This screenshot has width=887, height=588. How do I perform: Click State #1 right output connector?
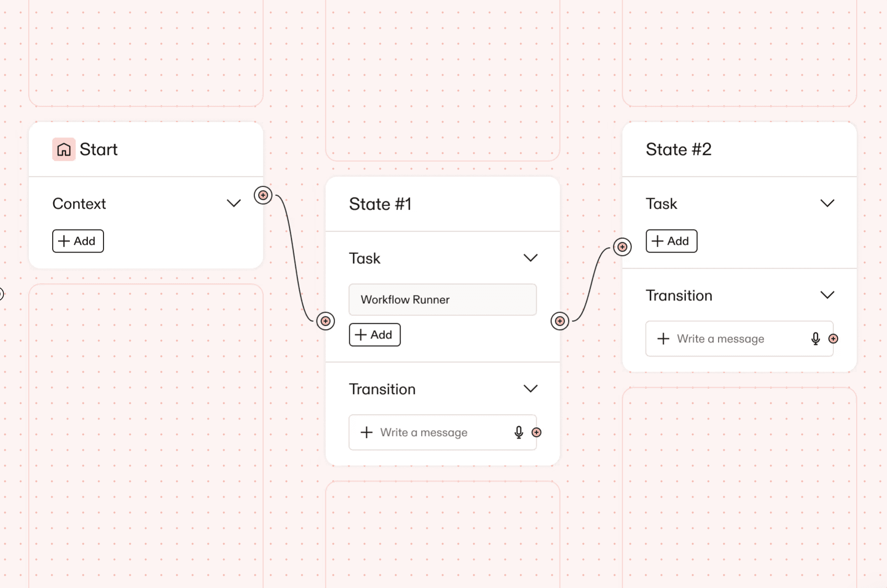tap(560, 321)
